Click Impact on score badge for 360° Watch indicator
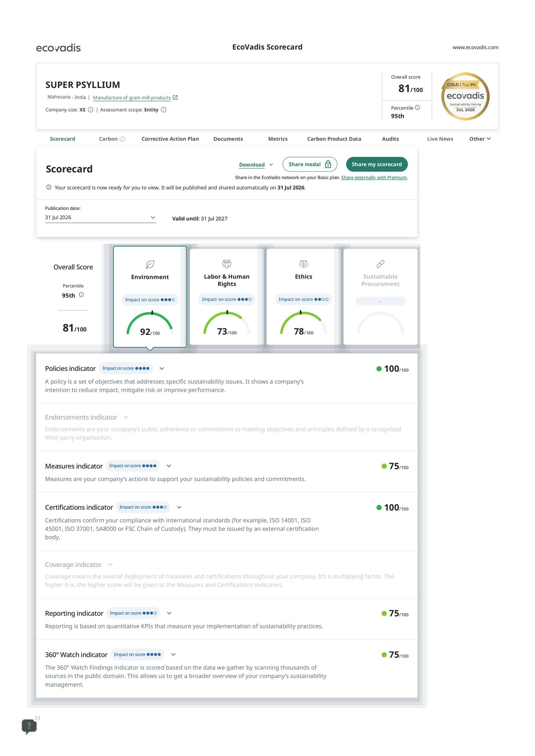The width and height of the screenshot is (535, 756). (137, 655)
